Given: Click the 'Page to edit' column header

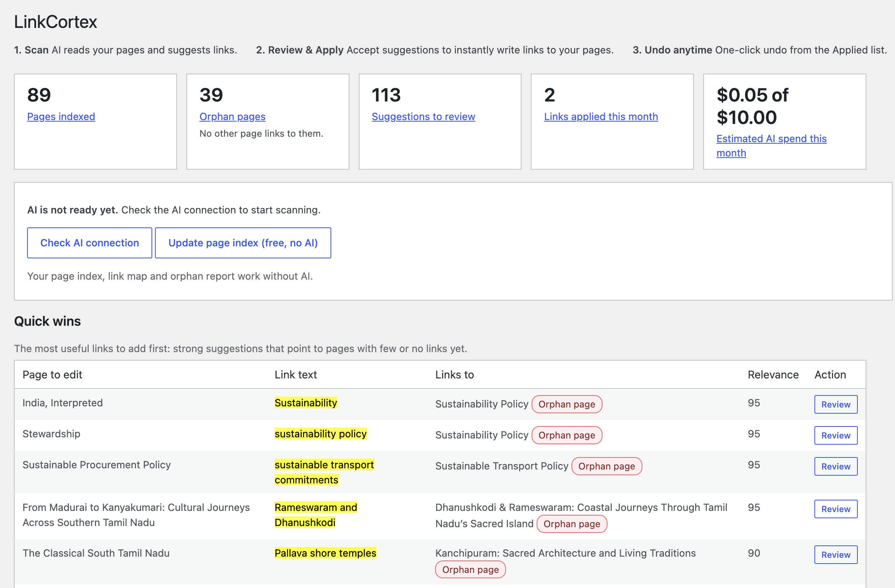Looking at the screenshot, I should tap(52, 375).
